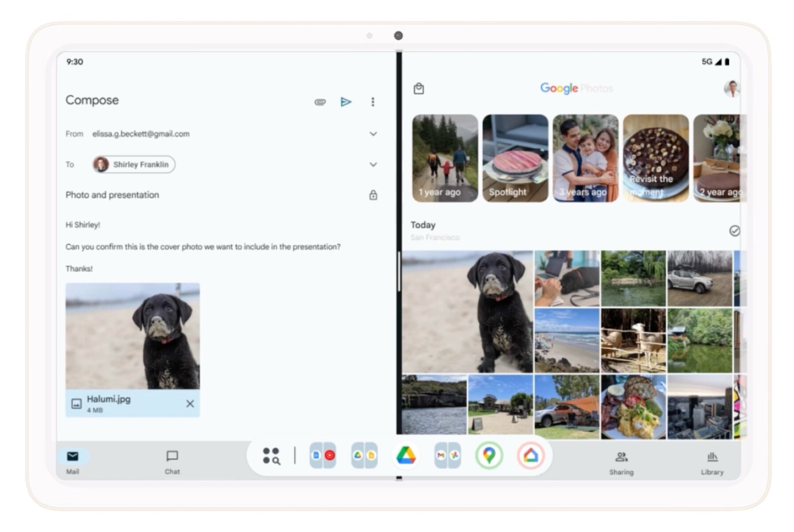Click the Compose title text

click(92, 100)
